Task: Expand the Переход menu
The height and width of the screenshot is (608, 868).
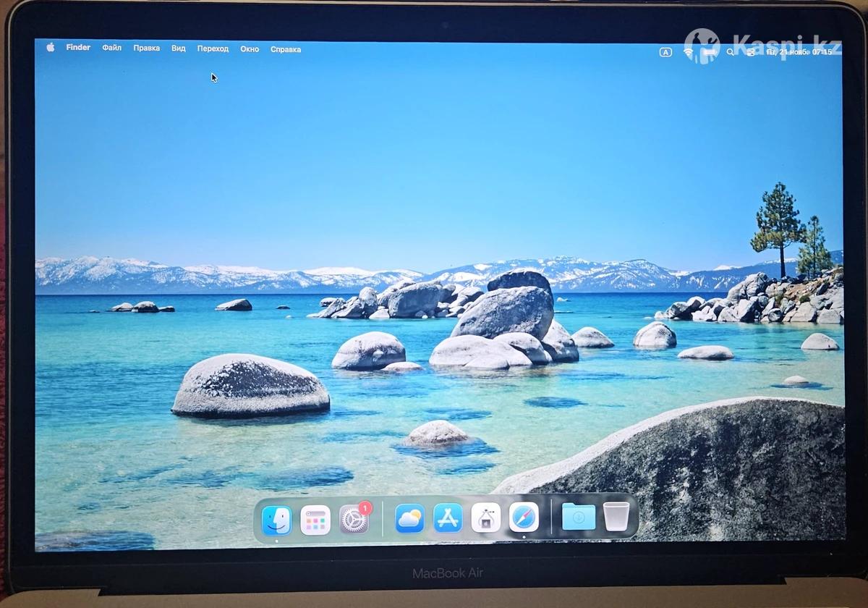Action: (213, 49)
